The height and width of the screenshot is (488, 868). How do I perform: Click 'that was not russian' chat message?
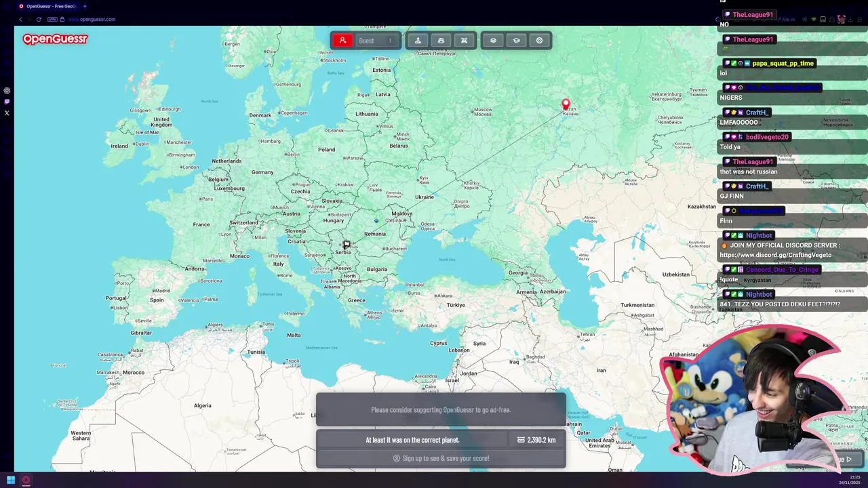pyautogui.click(x=749, y=171)
